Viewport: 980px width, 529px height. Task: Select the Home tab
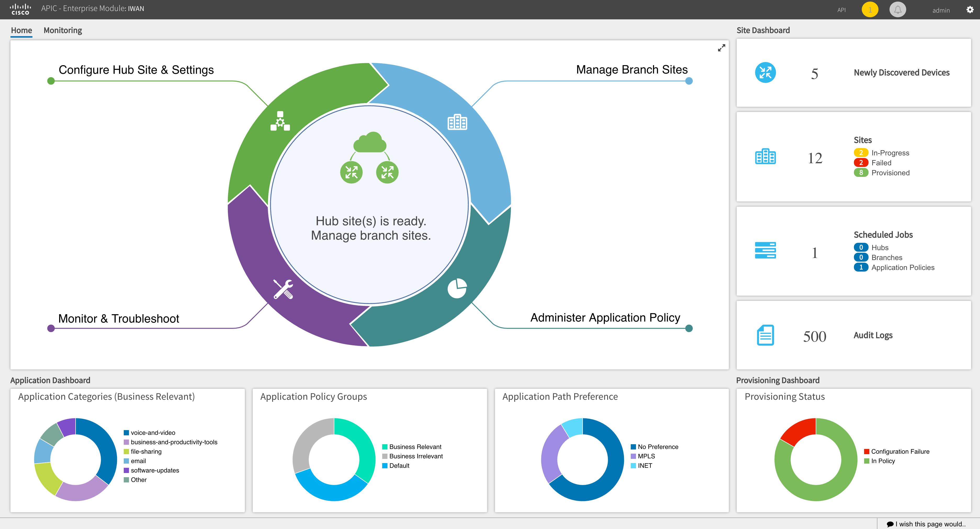pos(21,30)
